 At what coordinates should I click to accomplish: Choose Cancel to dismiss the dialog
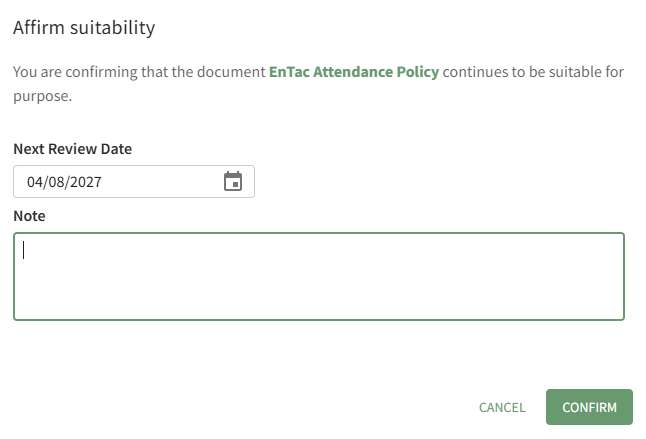coord(502,407)
